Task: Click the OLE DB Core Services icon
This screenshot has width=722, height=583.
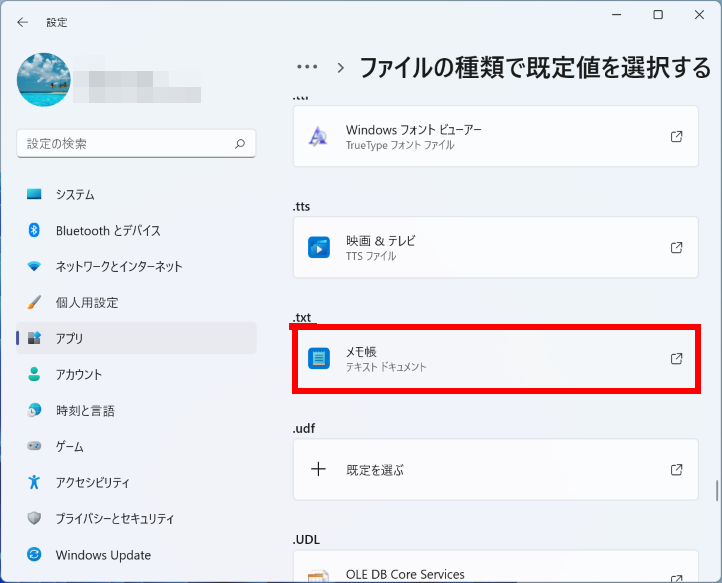Action: click(319, 576)
